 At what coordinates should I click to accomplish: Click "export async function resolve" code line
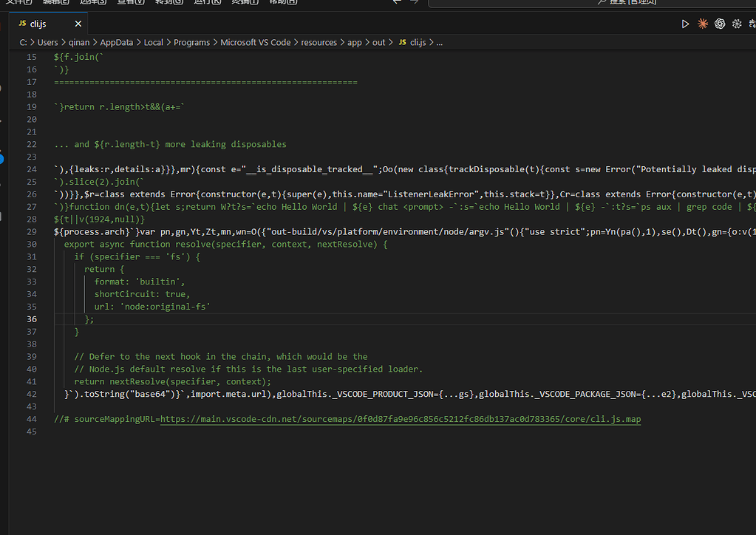pyautogui.click(x=225, y=245)
